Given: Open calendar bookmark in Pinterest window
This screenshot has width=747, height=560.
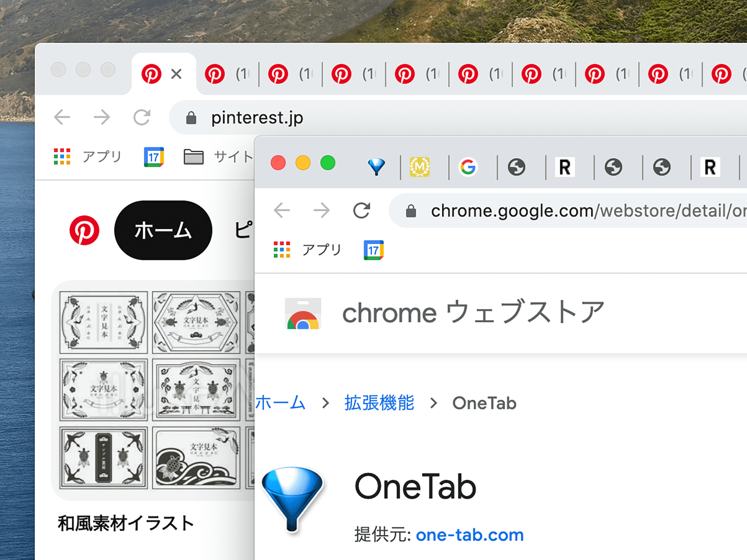Looking at the screenshot, I should point(154,157).
